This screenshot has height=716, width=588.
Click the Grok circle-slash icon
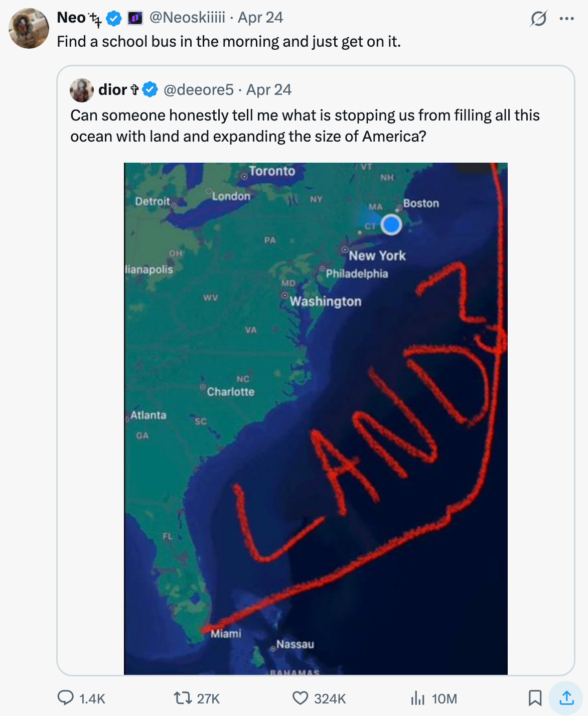538,19
